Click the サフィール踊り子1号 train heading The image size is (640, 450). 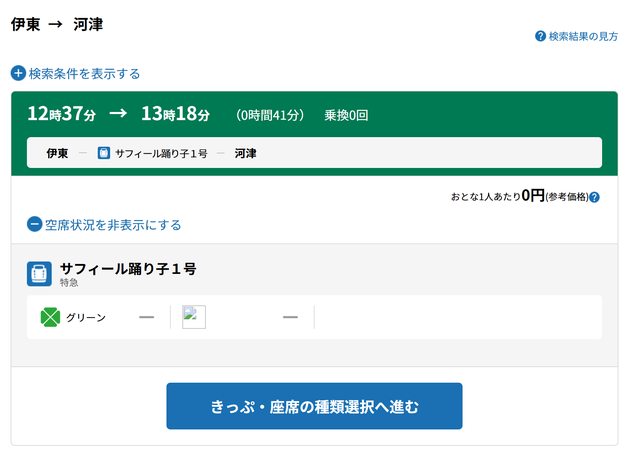[128, 268]
